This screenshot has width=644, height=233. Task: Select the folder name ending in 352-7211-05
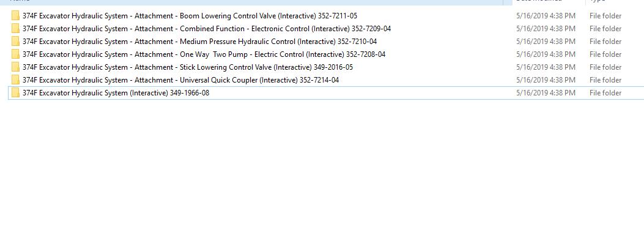190,16
